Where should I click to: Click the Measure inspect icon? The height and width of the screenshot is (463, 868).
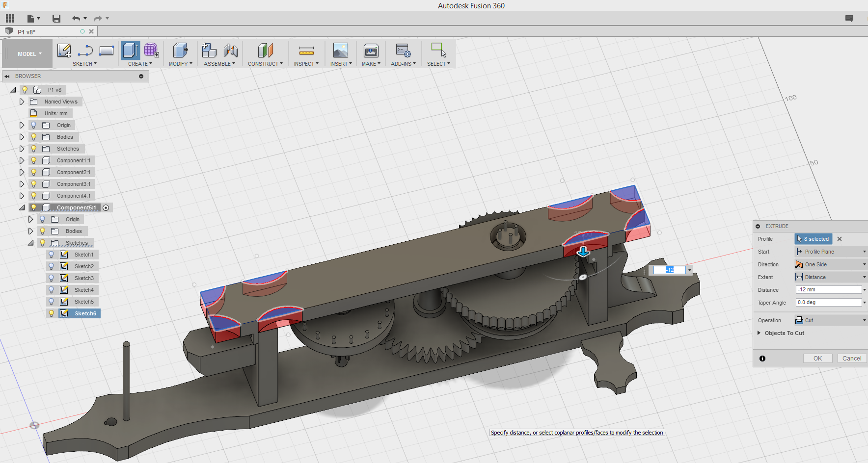(x=306, y=50)
